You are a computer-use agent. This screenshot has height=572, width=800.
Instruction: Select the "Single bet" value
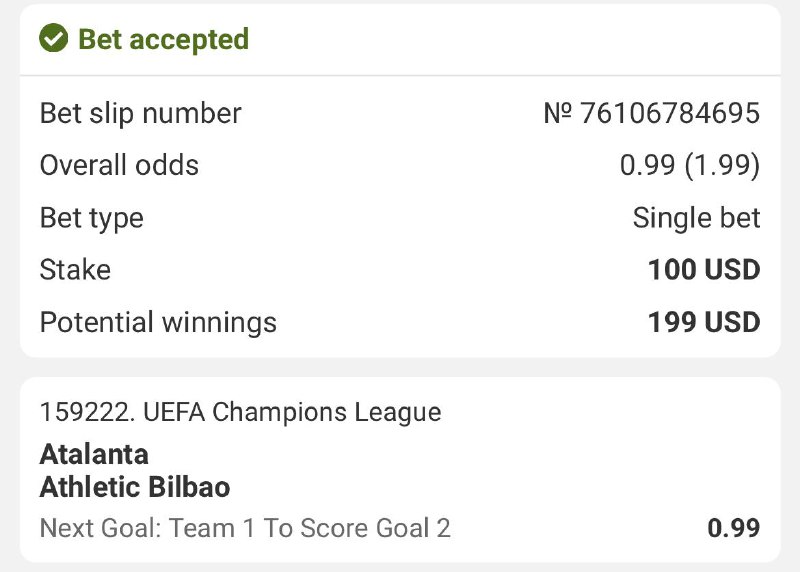[696, 218]
